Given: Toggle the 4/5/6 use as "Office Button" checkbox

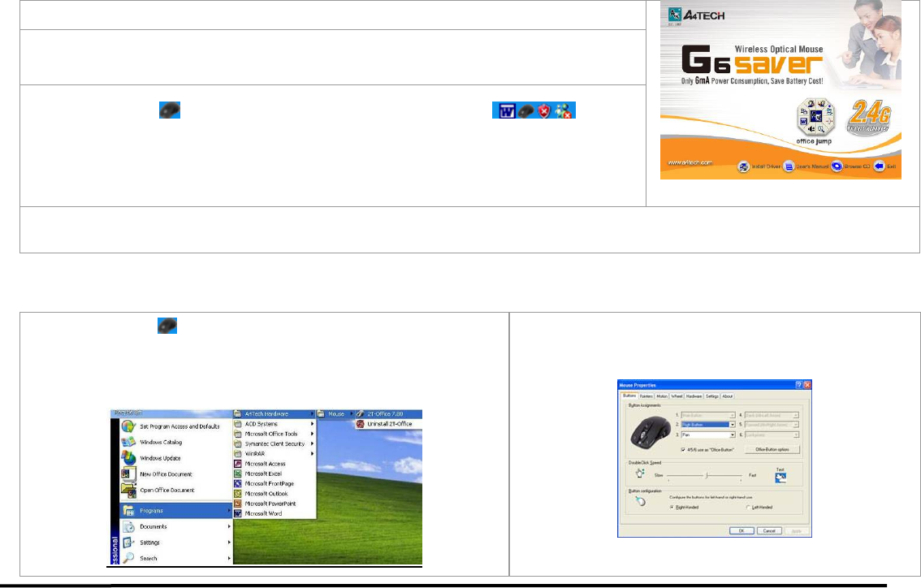Looking at the screenshot, I should (x=683, y=449).
